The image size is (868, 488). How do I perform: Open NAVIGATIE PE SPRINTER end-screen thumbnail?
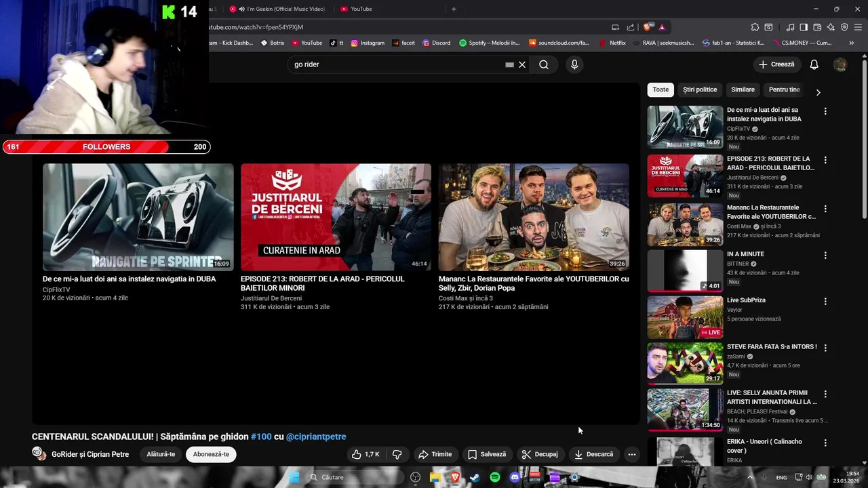(138, 217)
